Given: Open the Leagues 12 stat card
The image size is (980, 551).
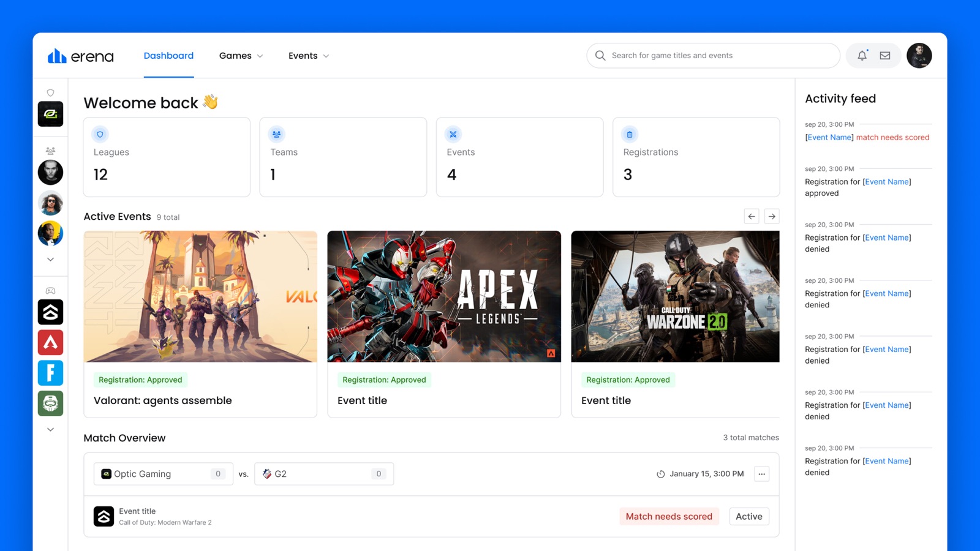Looking at the screenshot, I should pyautogui.click(x=167, y=157).
